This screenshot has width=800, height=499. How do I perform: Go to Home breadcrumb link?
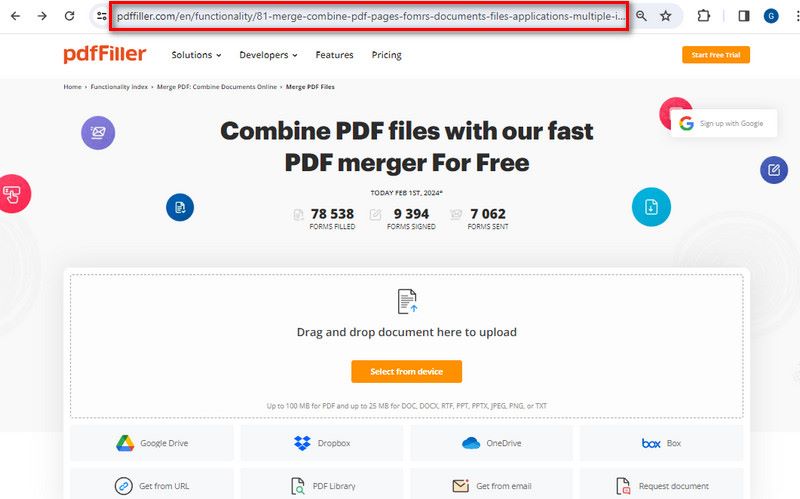click(72, 87)
